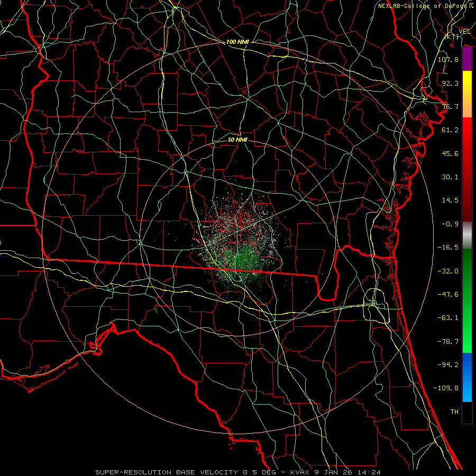Click the purple segment of color bar
The height and width of the screenshot is (476, 476).
click(x=467, y=59)
